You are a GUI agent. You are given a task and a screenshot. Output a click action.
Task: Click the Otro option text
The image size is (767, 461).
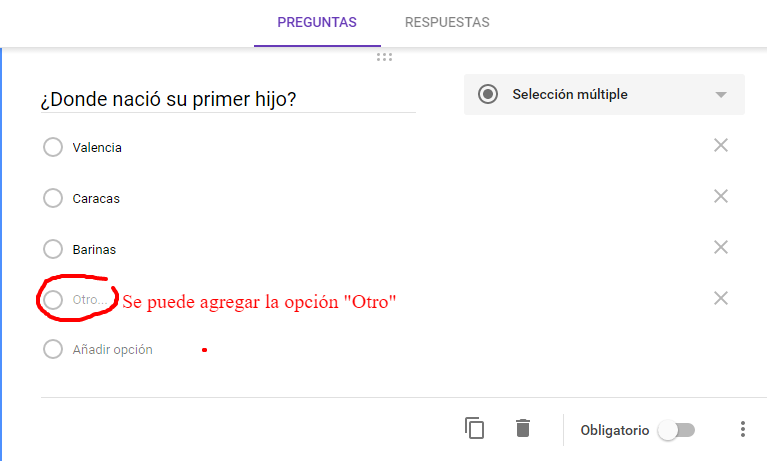(88, 300)
